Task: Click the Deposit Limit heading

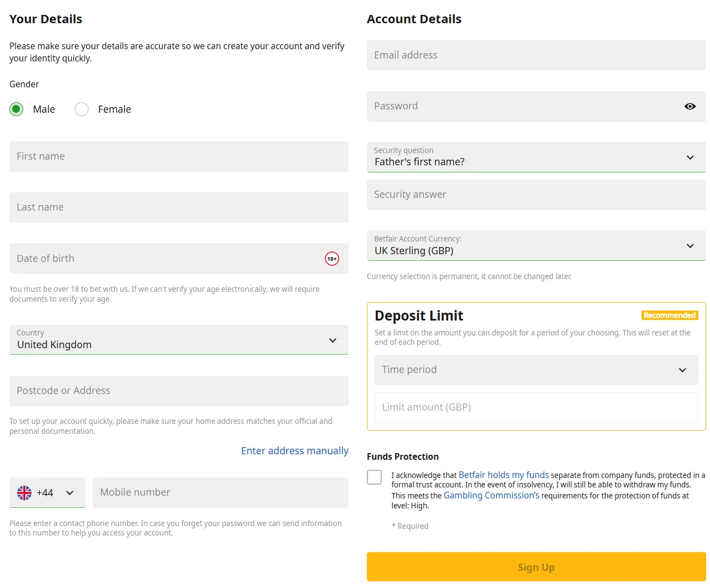Action: (419, 316)
